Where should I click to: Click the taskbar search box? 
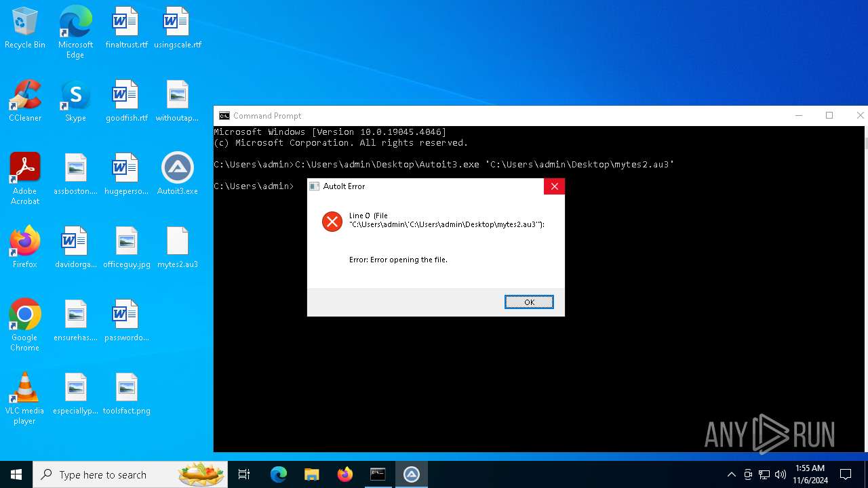tap(130, 474)
